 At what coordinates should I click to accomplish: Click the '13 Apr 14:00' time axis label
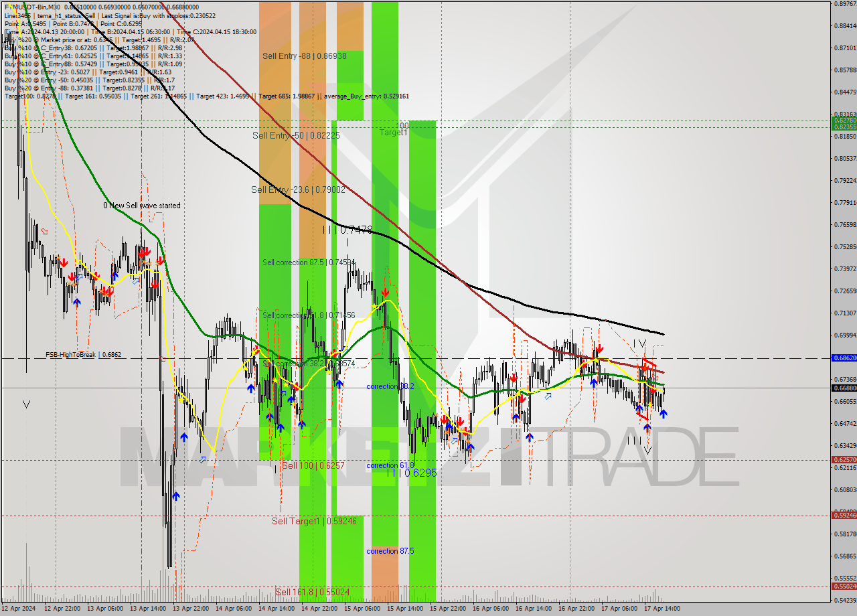(x=147, y=609)
